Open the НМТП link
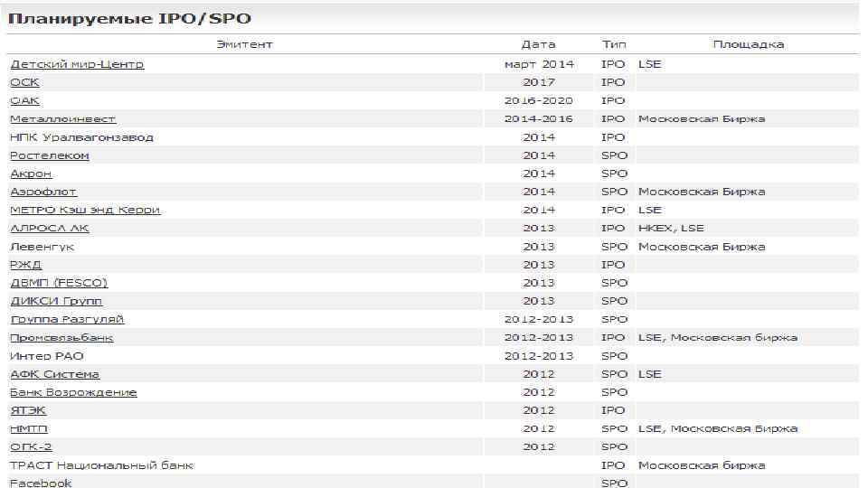Image resolution: width=868 pixels, height=488 pixels. click(29, 429)
